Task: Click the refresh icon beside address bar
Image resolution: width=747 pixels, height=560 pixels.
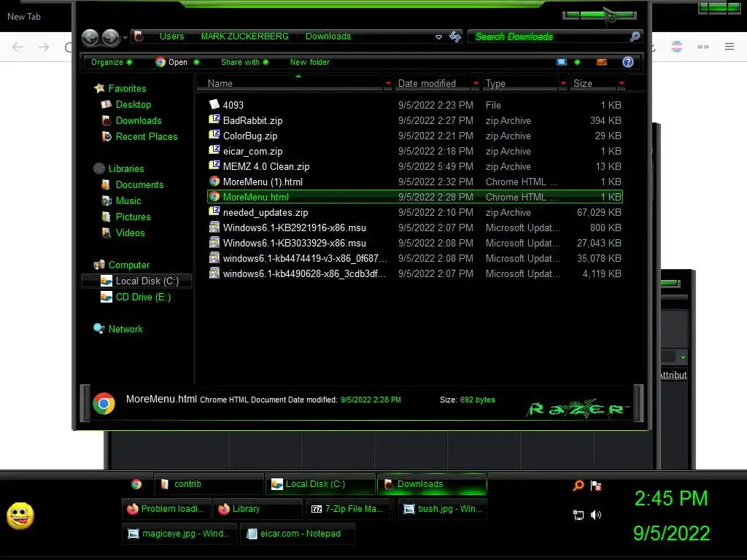Action: click(455, 36)
